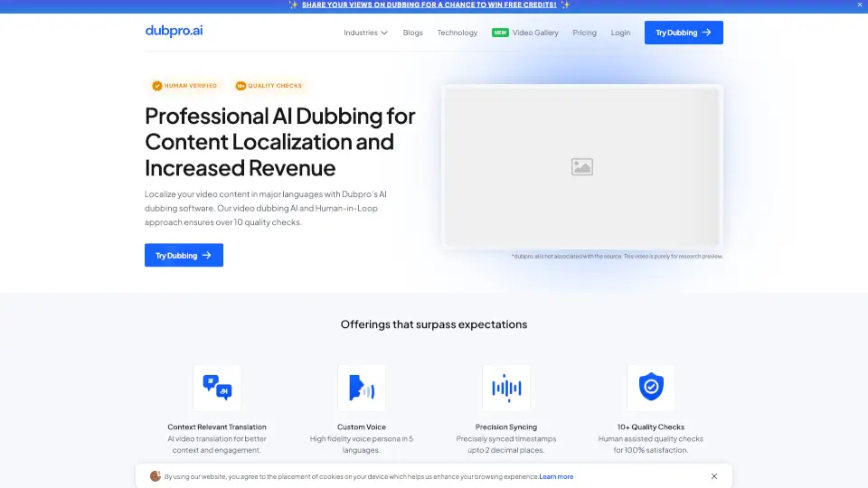Expand the Industries dropdown menu
Image resolution: width=868 pixels, height=488 pixels.
coord(365,33)
